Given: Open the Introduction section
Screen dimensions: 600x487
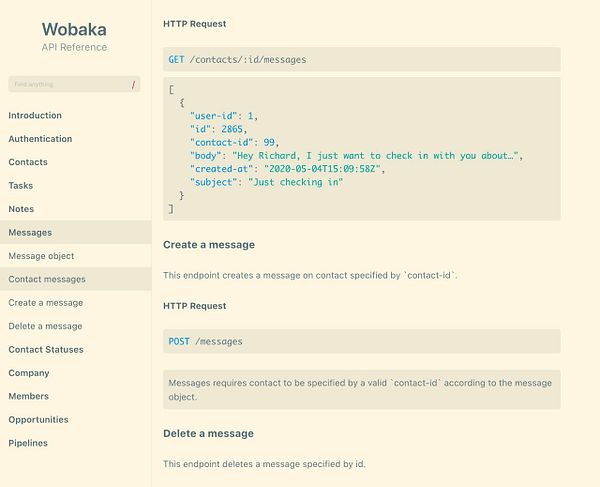Looking at the screenshot, I should pos(35,116).
